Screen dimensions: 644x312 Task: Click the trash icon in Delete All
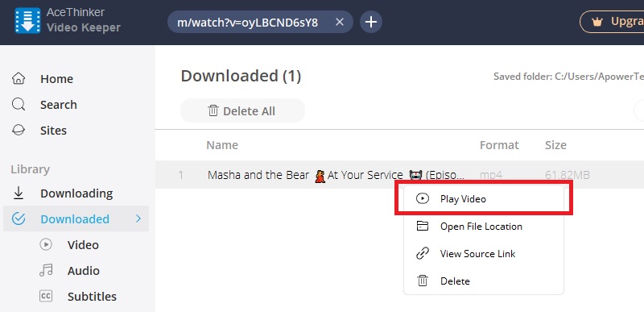213,110
